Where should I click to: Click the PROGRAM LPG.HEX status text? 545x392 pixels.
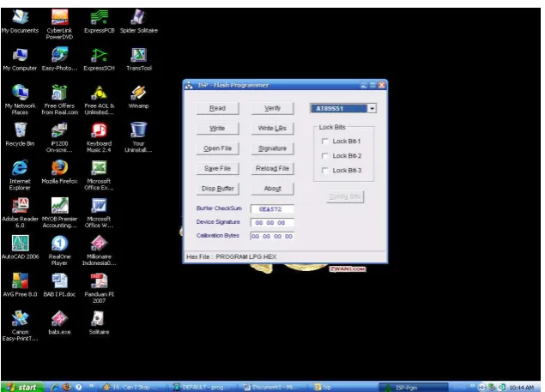tap(245, 256)
